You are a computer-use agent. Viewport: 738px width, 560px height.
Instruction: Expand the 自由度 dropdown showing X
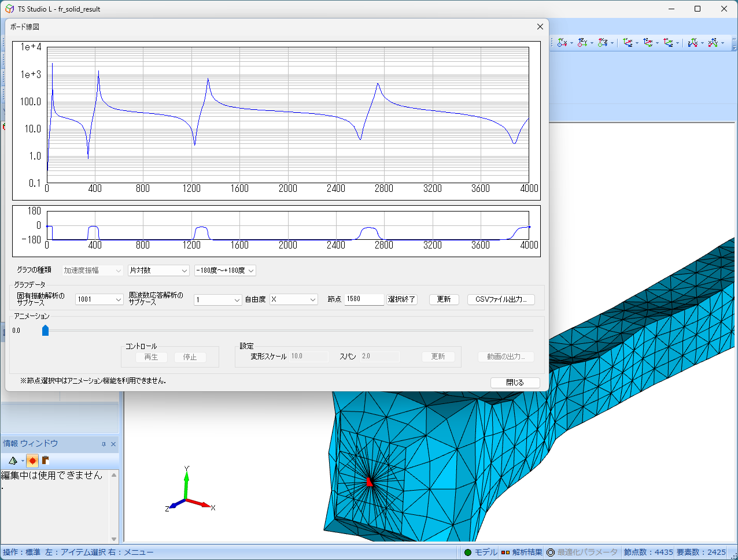tap(294, 299)
